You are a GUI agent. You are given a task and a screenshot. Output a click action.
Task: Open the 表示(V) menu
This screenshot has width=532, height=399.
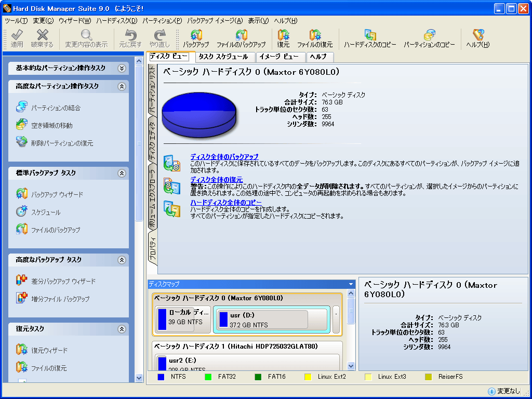coord(258,21)
